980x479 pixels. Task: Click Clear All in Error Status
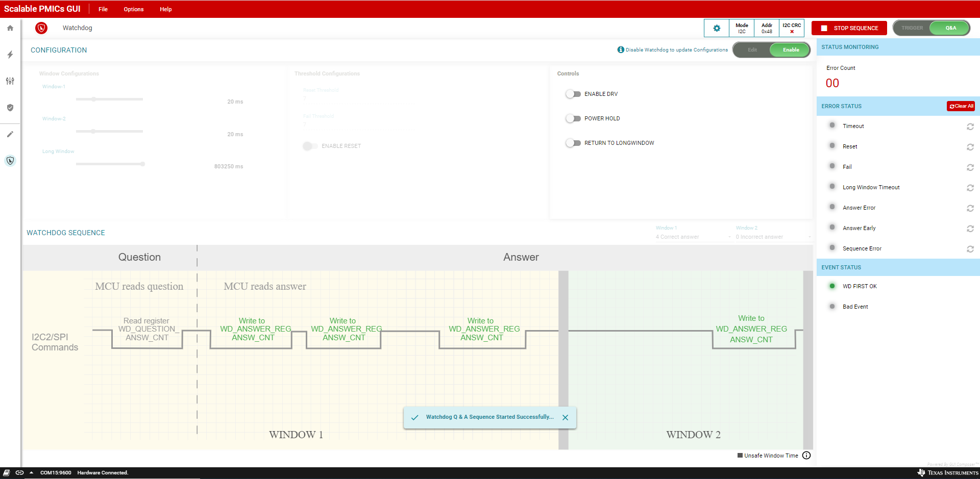click(x=961, y=106)
